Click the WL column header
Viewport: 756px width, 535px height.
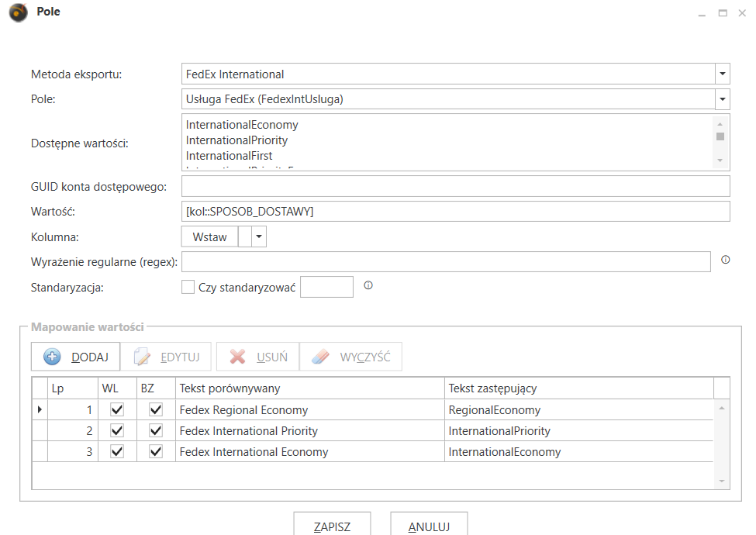point(118,388)
